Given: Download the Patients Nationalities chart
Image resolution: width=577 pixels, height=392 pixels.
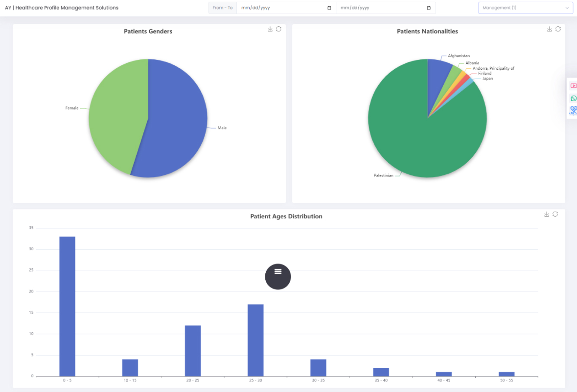Looking at the screenshot, I should (549, 29).
